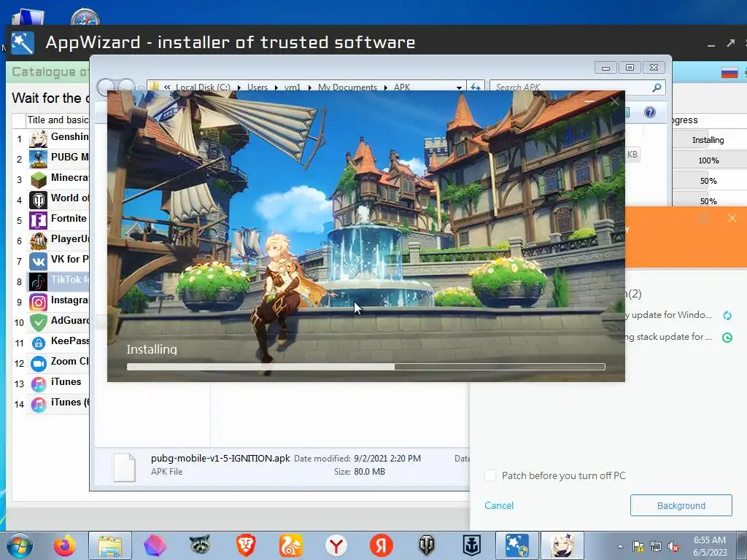The width and height of the screenshot is (747, 560).
Task: Expand Users breadcrumb arrow in address bar
Action: (276, 87)
